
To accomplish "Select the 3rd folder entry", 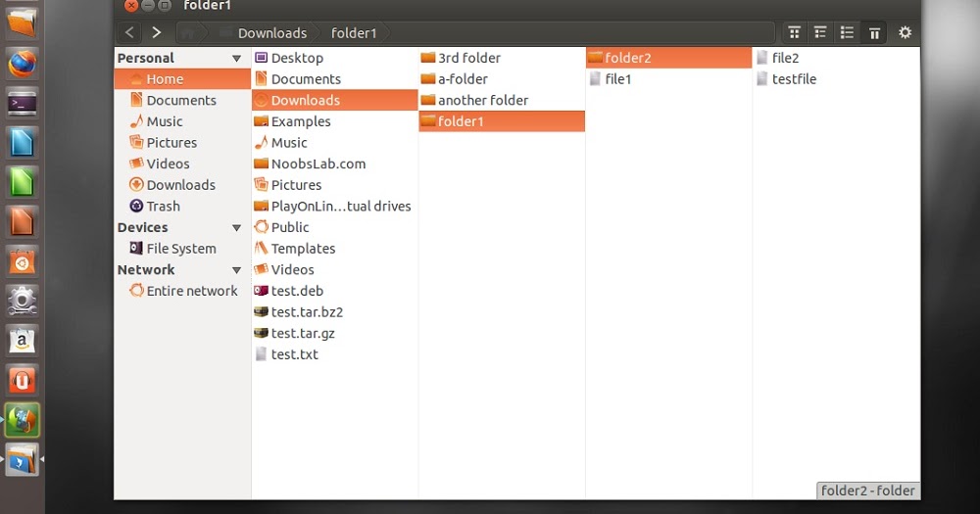I will click(502, 58).
